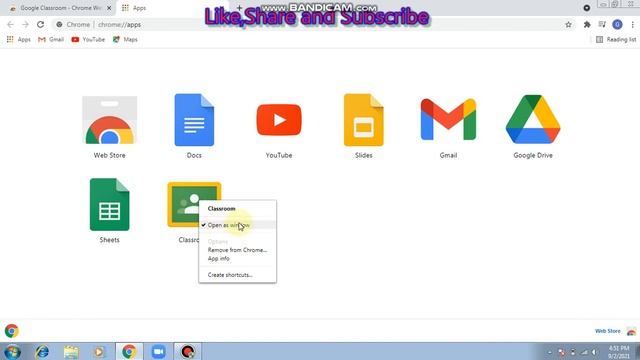Viewport: 640px width, 360px height.
Task: Open Zoom from the taskbar
Action: click(158, 352)
